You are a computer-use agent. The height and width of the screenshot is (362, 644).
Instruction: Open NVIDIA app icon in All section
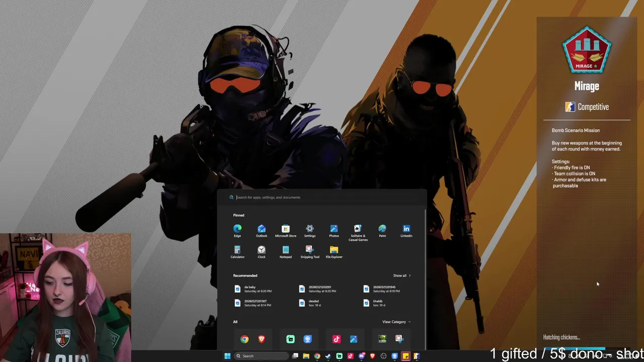pos(382,339)
